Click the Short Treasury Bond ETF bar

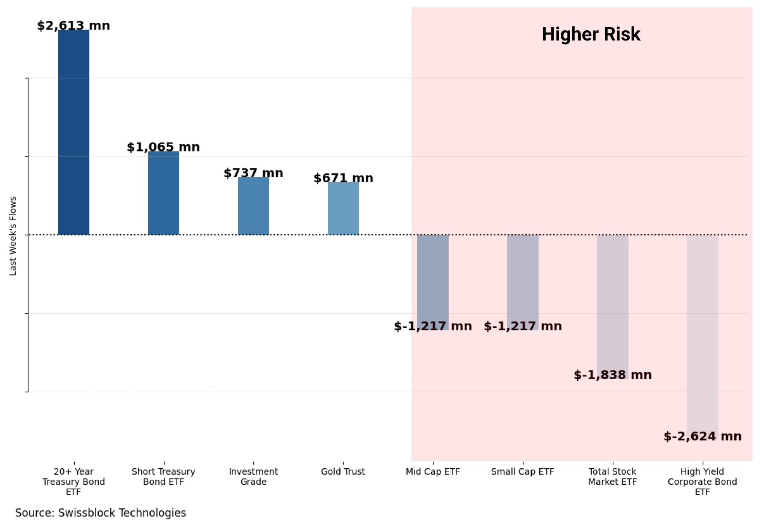[x=164, y=193]
